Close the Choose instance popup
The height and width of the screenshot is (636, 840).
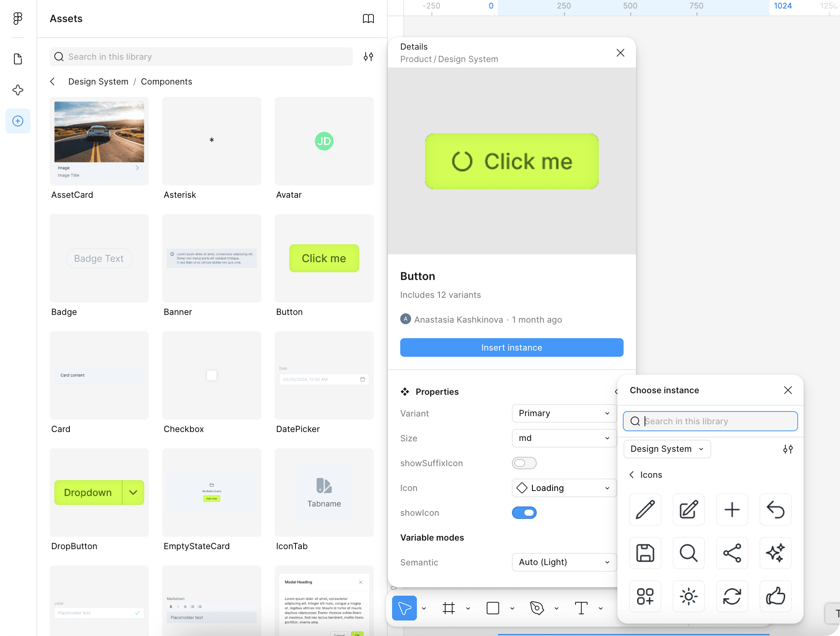tap(788, 390)
